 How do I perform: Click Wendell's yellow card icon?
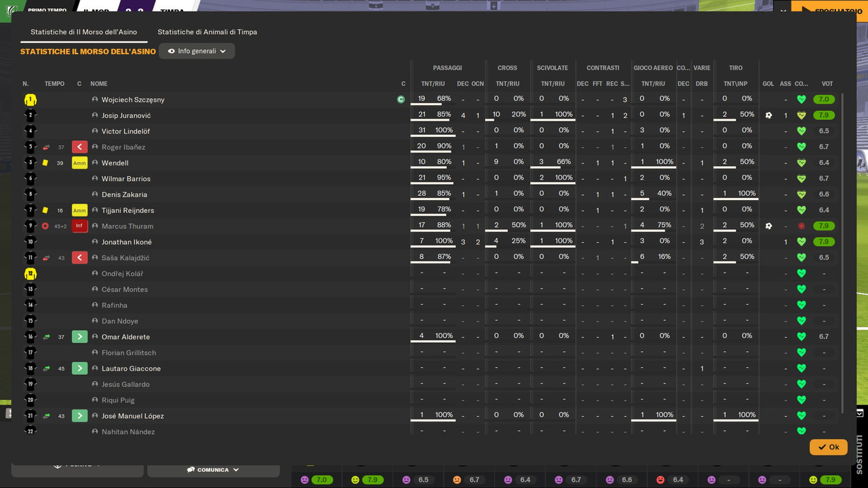pos(45,163)
